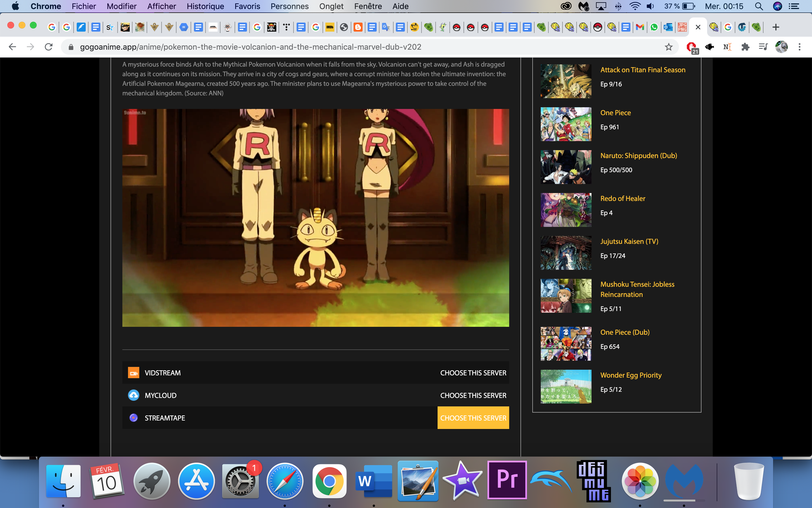812x508 pixels.
Task: Click the MYCLOUD blue cloud icon
Action: coord(134,395)
